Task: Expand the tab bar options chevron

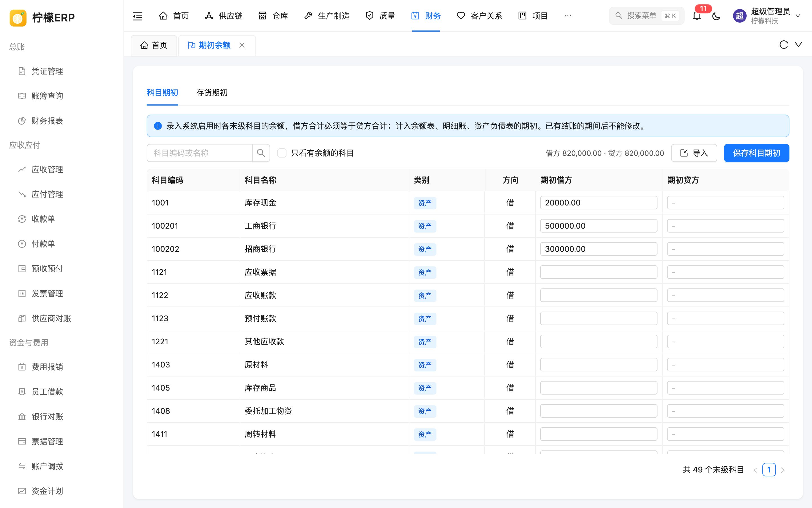Action: 798,45
